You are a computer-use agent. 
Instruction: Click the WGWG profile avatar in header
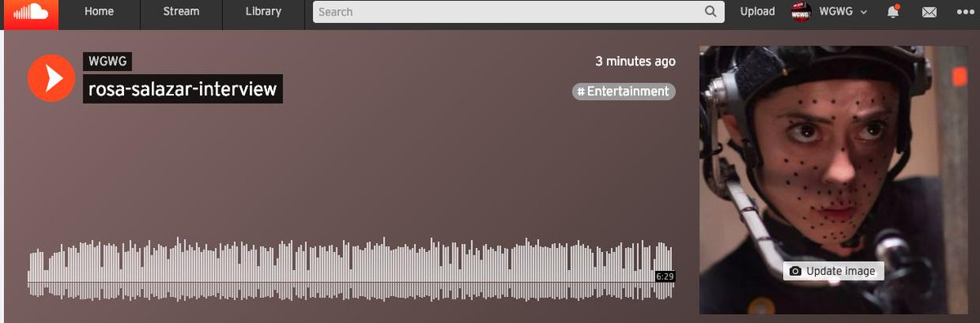click(x=801, y=12)
